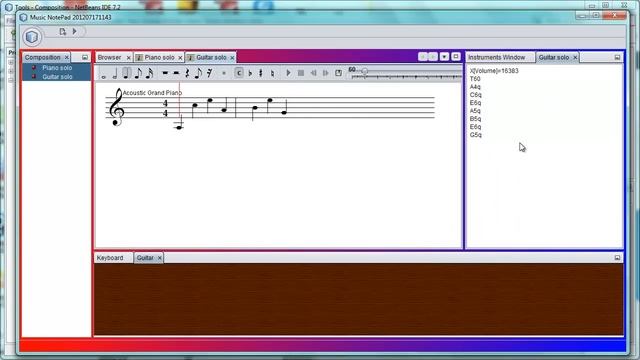The image size is (640, 360).
Task: Close the Browser tab
Action: 128,58
